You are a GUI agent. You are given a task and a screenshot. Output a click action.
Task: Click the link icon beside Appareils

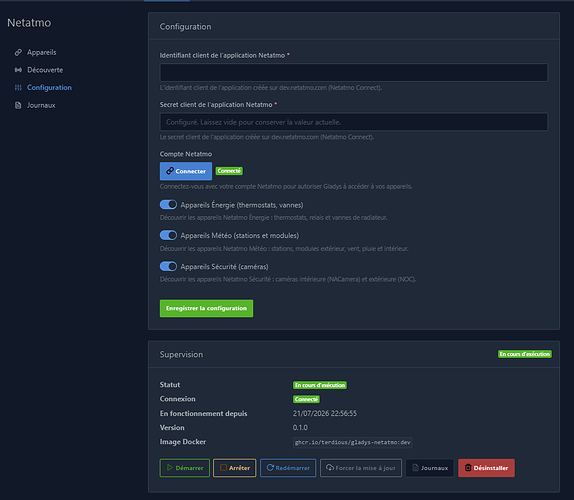click(x=18, y=52)
